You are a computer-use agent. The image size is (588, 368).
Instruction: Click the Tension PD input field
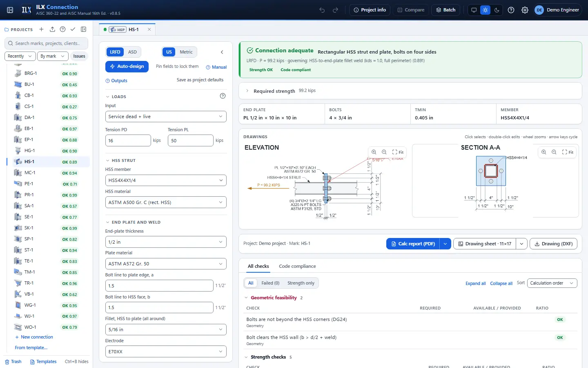(x=128, y=140)
